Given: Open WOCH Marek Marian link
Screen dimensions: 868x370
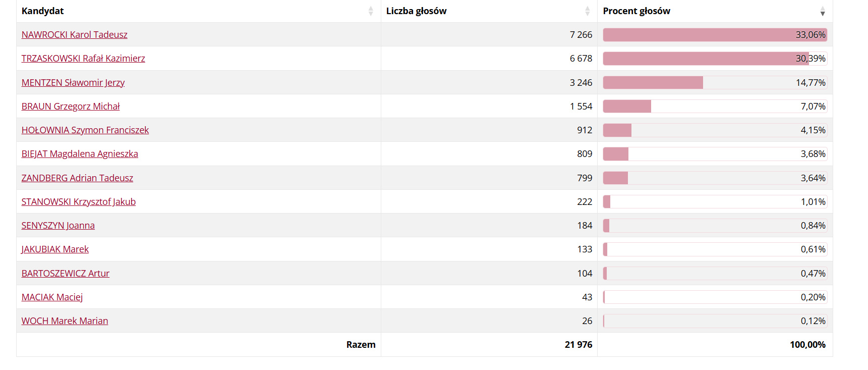Looking at the screenshot, I should pyautogui.click(x=65, y=321).
